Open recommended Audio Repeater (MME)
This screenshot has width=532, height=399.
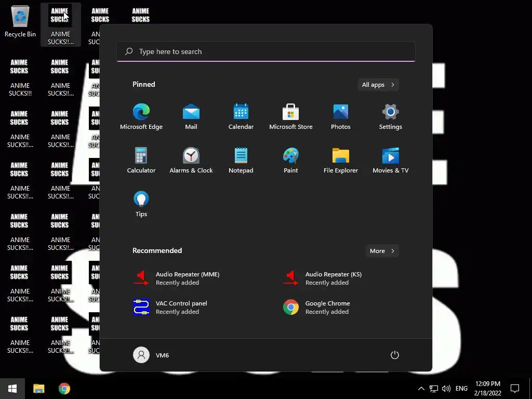point(177,278)
